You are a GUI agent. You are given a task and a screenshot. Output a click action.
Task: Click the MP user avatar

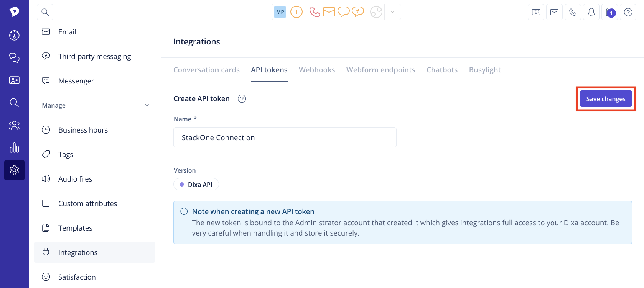point(280,12)
